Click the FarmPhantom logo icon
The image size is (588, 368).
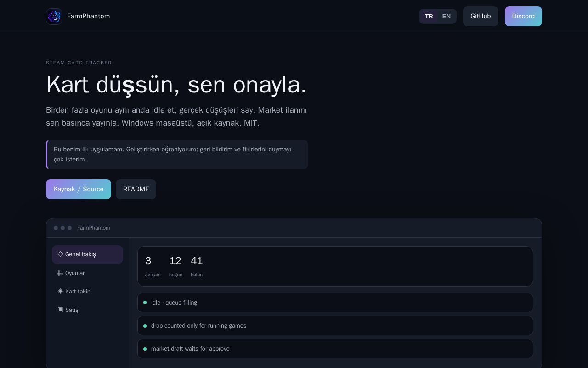tap(54, 17)
